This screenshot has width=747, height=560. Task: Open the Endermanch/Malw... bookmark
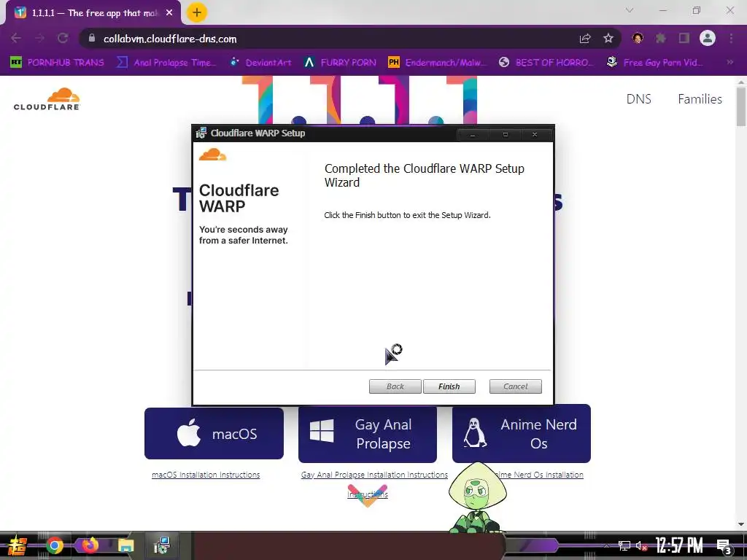[x=438, y=63]
